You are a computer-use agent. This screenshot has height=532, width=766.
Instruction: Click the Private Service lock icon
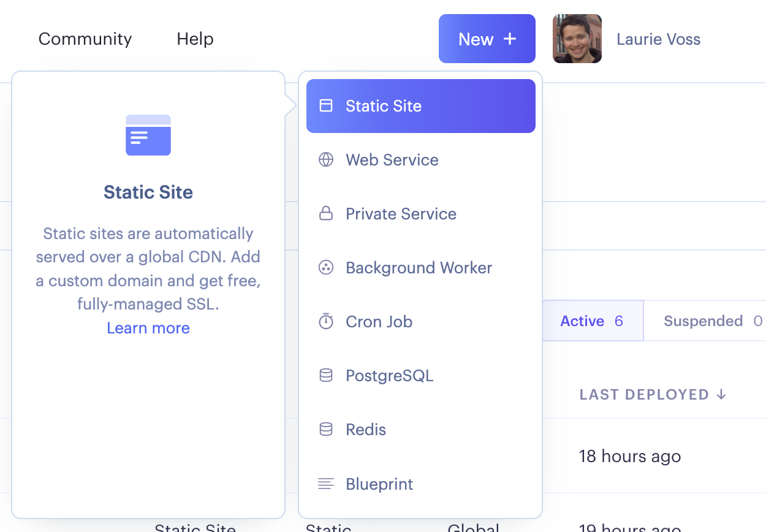coord(326,214)
